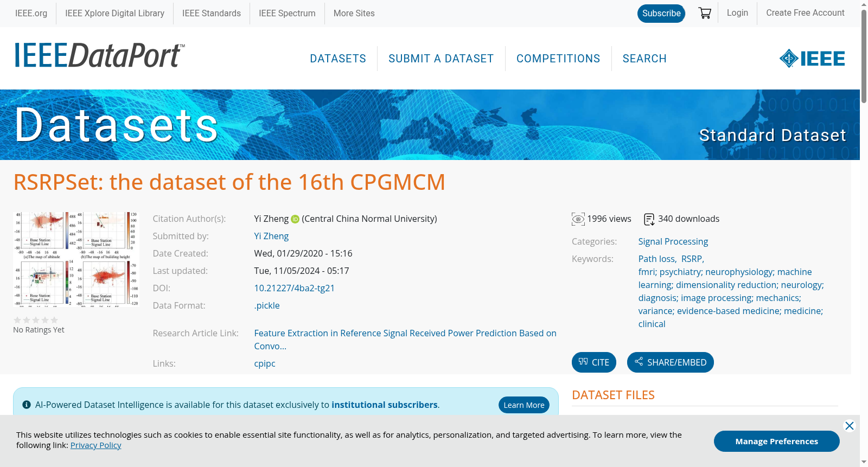Click institutional subscribers link
The width and height of the screenshot is (868, 467).
click(385, 405)
